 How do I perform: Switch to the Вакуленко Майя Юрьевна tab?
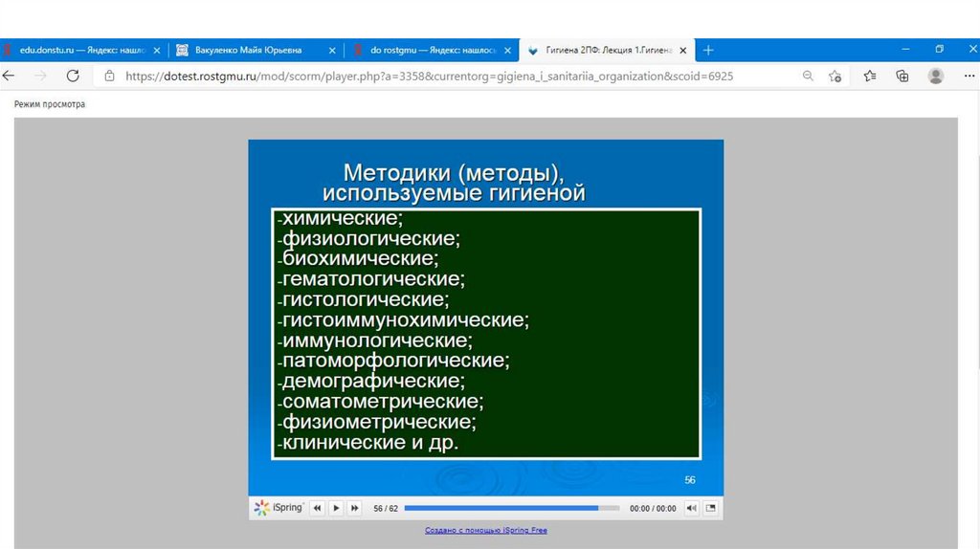pyautogui.click(x=248, y=50)
